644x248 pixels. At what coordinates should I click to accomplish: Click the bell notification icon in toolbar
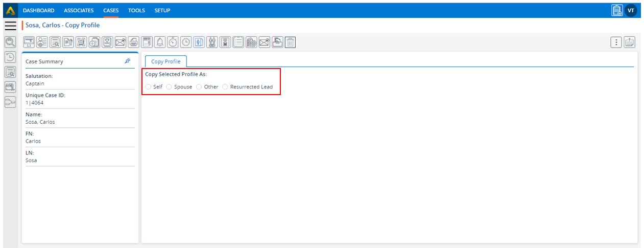tap(160, 42)
